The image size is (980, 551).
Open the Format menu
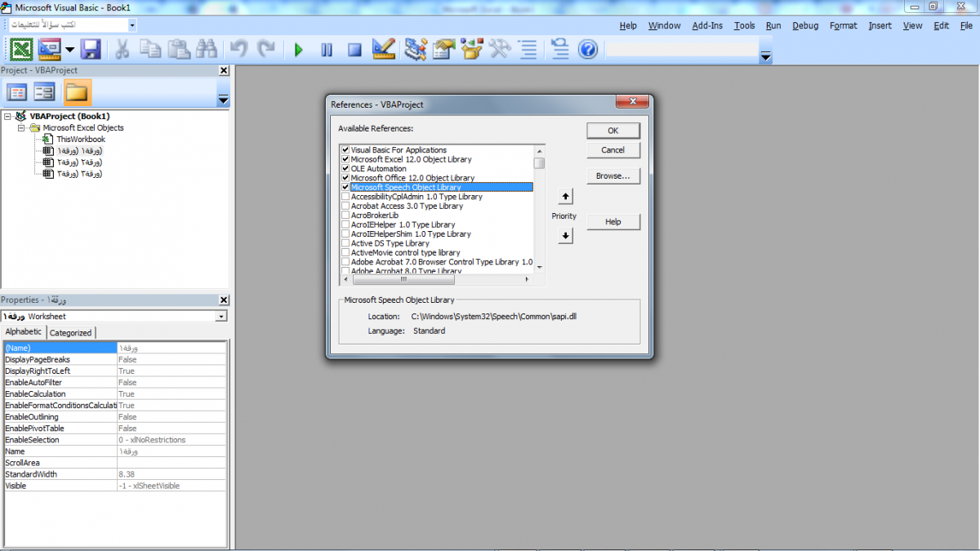coord(843,25)
